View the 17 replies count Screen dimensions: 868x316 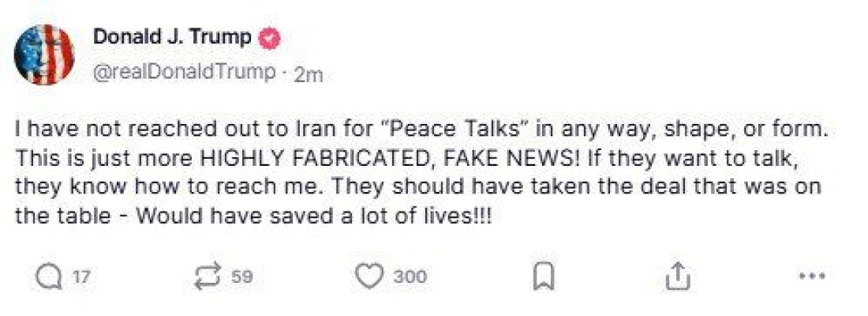click(80, 276)
